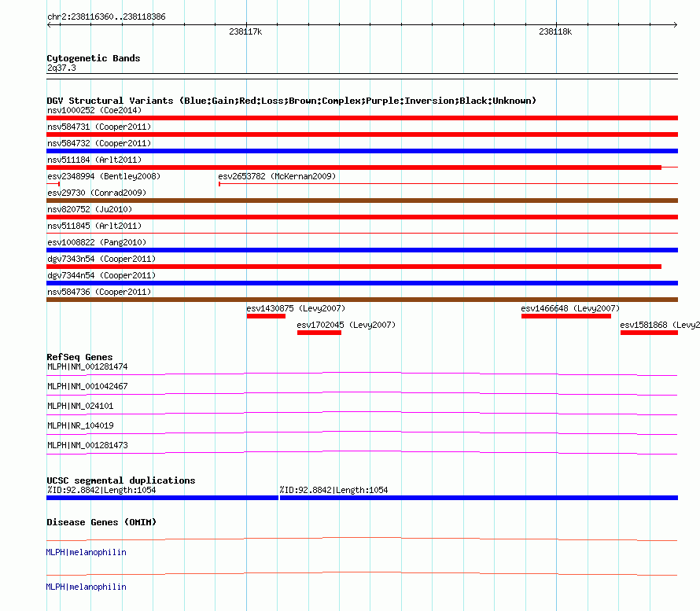Click the 2q37.3 band label

[x=61, y=68]
